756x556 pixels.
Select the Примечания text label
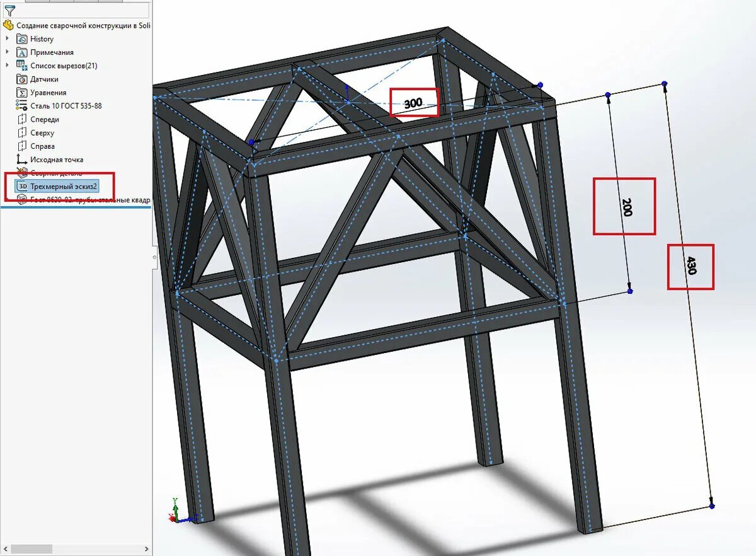[x=52, y=52]
